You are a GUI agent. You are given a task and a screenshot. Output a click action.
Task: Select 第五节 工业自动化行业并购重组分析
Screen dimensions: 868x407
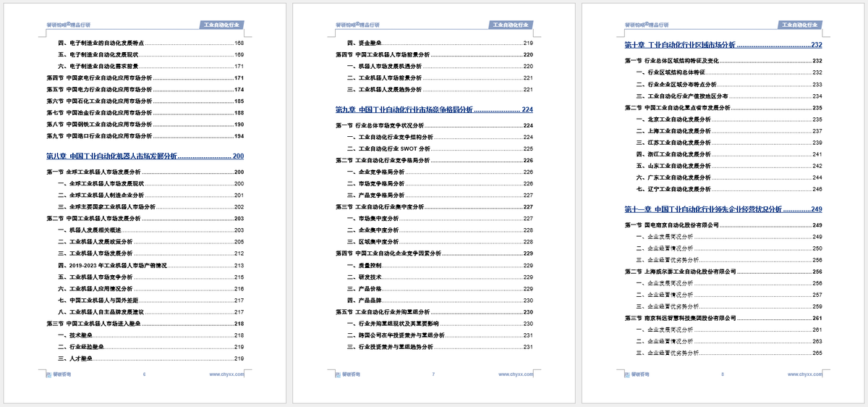tap(434, 312)
